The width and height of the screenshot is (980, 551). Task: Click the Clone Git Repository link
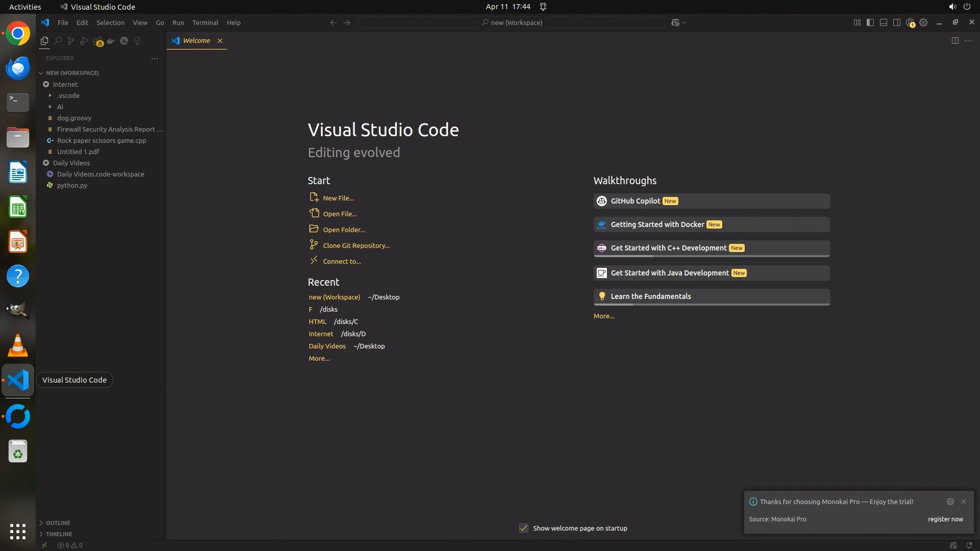tap(356, 245)
